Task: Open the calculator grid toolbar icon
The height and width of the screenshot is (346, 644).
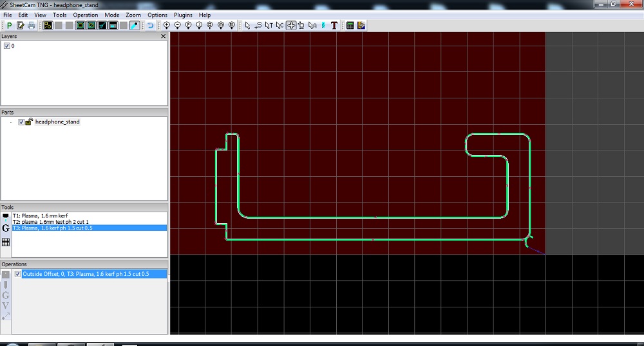Action: click(x=350, y=26)
